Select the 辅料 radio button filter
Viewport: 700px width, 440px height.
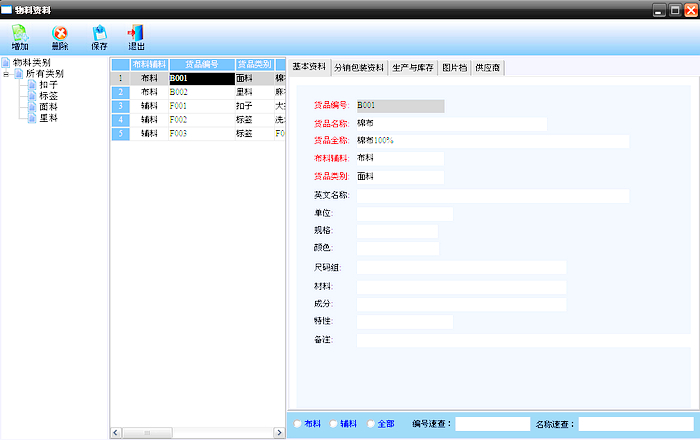pyautogui.click(x=334, y=424)
